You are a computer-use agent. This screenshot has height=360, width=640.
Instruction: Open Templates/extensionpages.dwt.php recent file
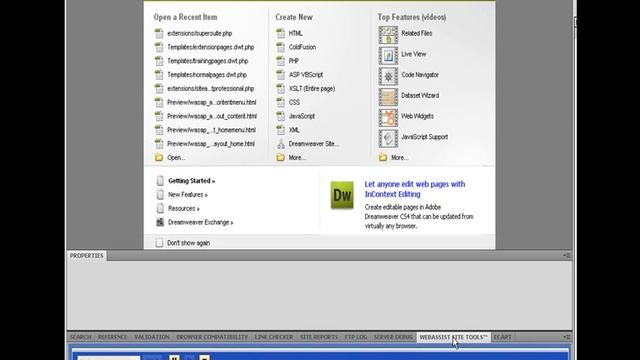[x=211, y=47]
